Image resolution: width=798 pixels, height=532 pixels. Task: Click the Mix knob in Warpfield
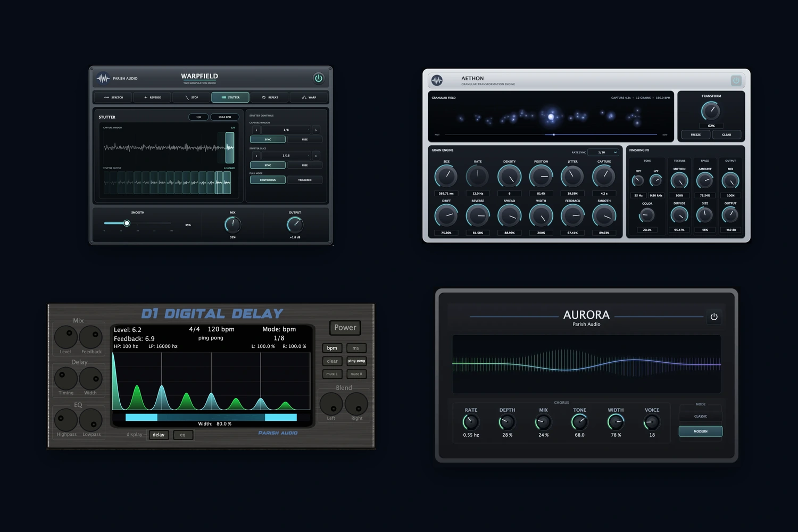click(x=232, y=225)
